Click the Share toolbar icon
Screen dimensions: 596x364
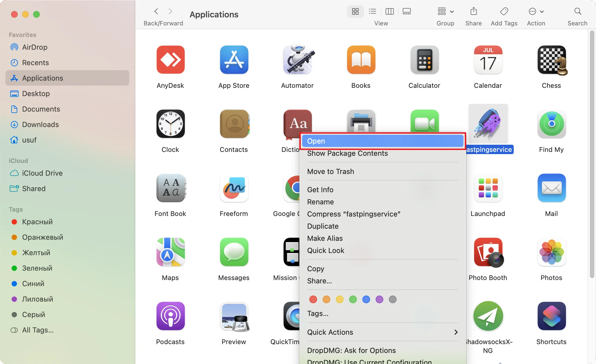coord(473,12)
